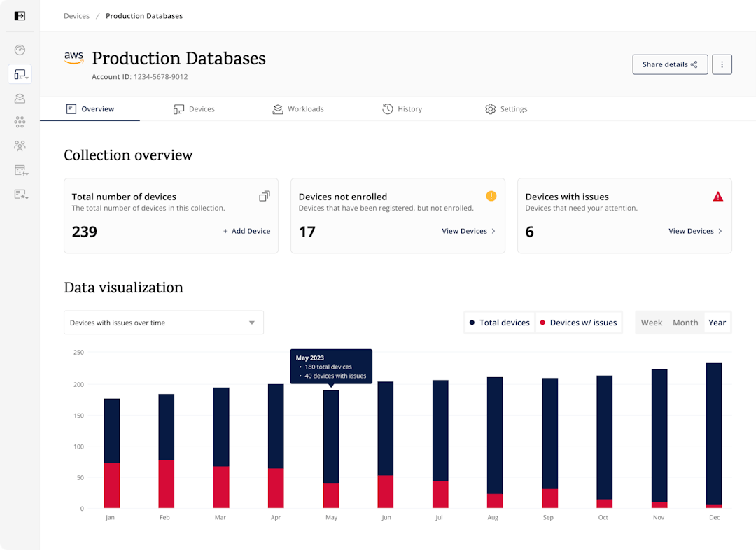Image resolution: width=756 pixels, height=550 pixels.
Task: Click the May bar in the chart
Action: pyautogui.click(x=330, y=448)
